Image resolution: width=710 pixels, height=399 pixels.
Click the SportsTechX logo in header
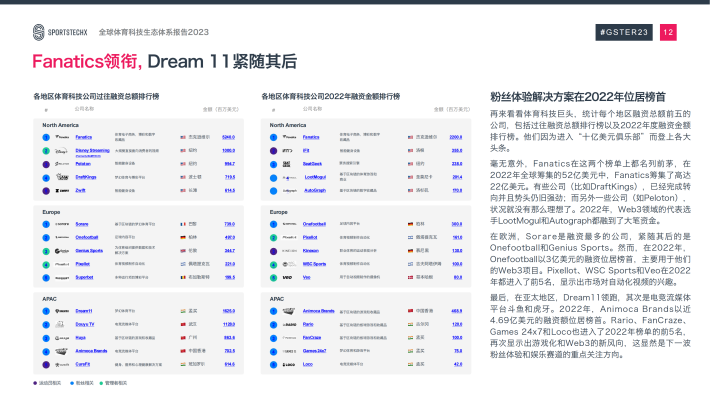[x=60, y=32]
